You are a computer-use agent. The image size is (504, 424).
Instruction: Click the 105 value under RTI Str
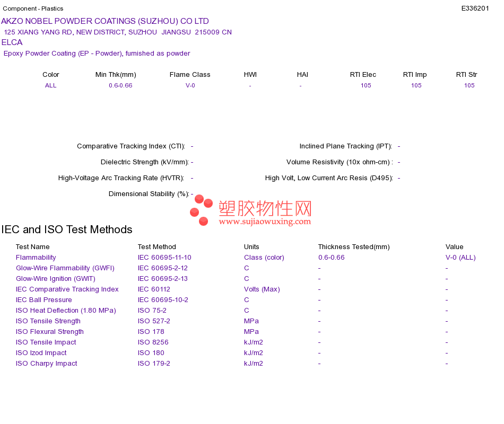(470, 85)
